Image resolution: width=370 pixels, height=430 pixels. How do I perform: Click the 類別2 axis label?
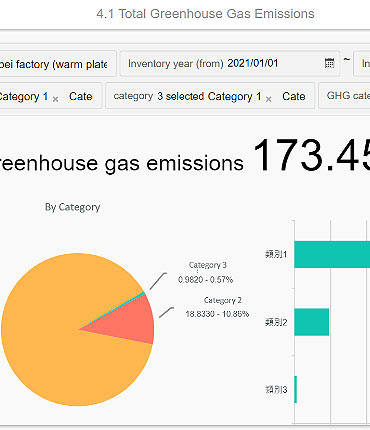point(276,322)
